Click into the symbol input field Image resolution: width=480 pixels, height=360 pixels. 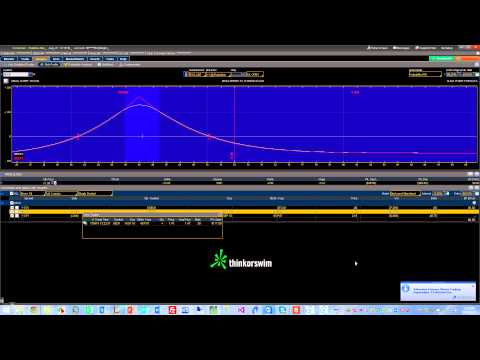click(15, 74)
